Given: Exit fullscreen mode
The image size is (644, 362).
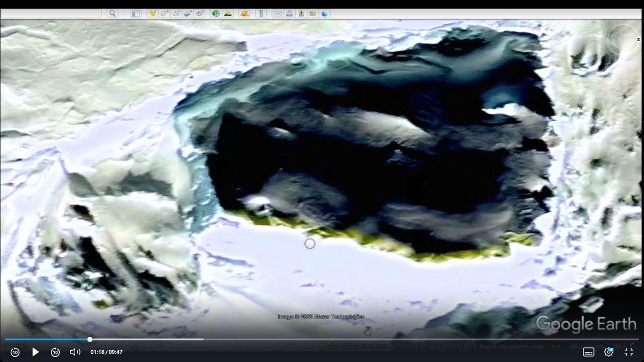Looking at the screenshot, I should pyautogui.click(x=629, y=352).
